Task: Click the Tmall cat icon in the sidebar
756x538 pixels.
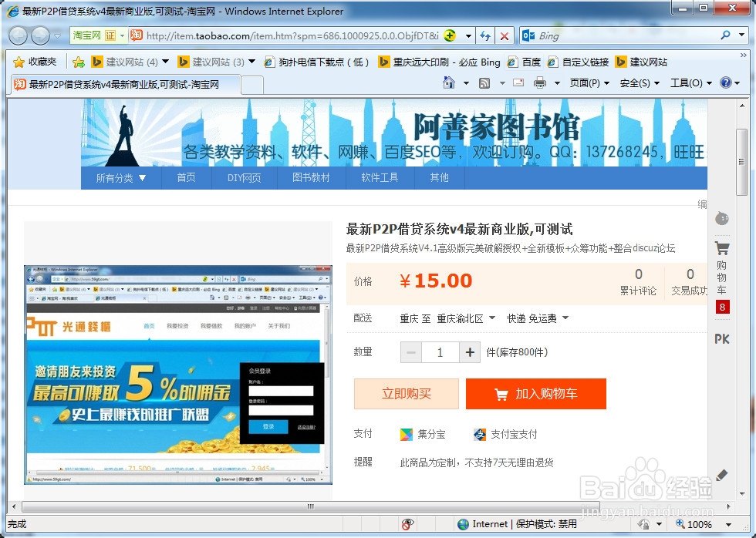Action: pyautogui.click(x=722, y=218)
